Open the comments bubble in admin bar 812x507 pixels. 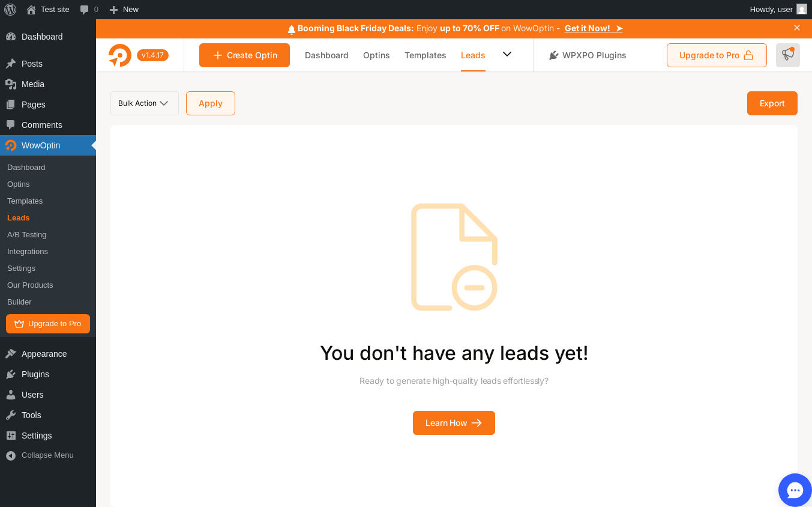point(89,10)
